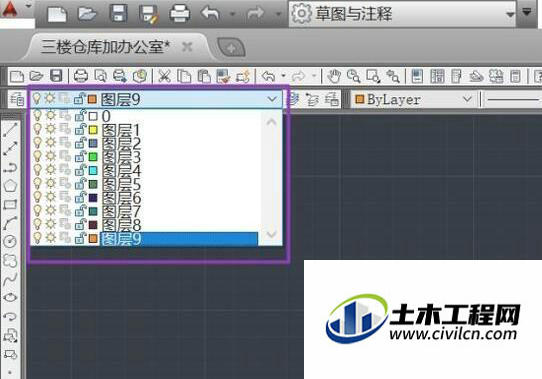Screen dimensions: 542x379
Task: Open Layer Properties Manager icon
Action: pos(17,99)
